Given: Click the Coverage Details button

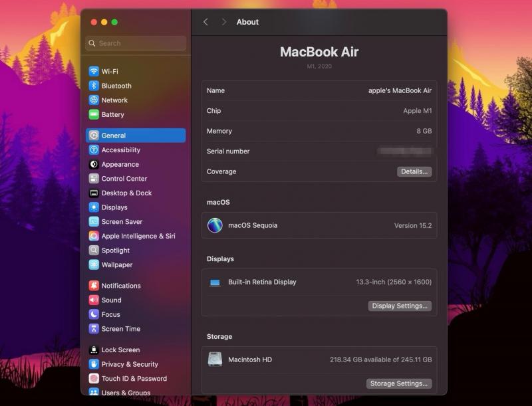Looking at the screenshot, I should (x=414, y=171).
